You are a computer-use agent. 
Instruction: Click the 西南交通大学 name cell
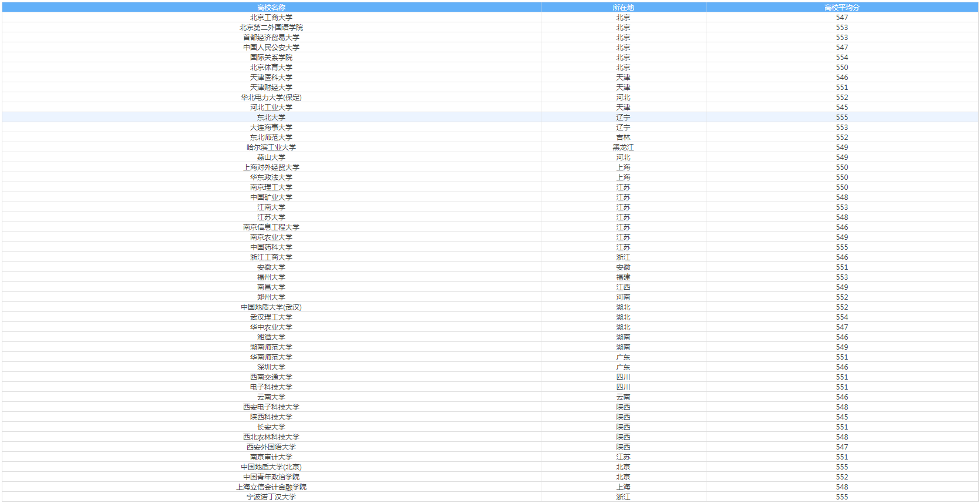[x=271, y=377]
